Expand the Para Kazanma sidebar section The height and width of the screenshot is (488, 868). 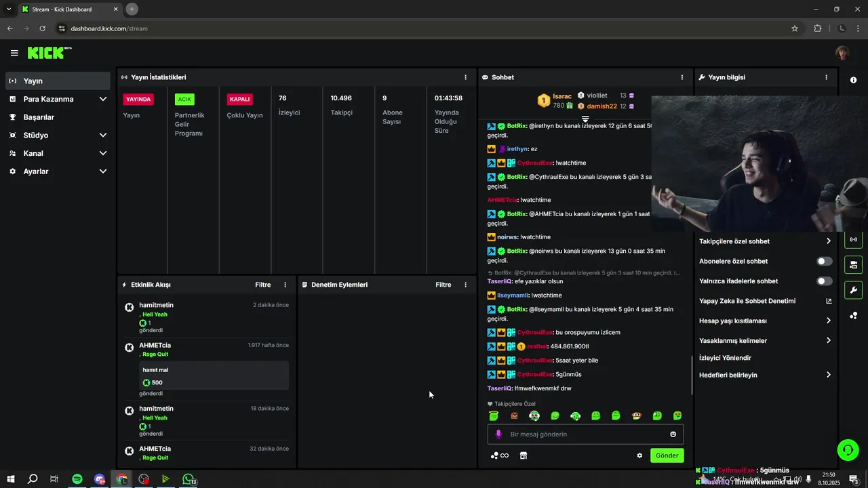pyautogui.click(x=58, y=99)
